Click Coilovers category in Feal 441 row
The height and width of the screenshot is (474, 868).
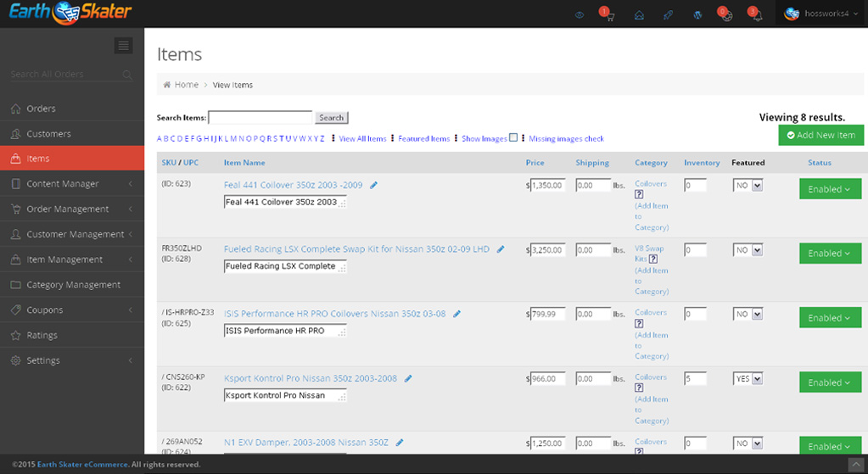click(x=651, y=184)
